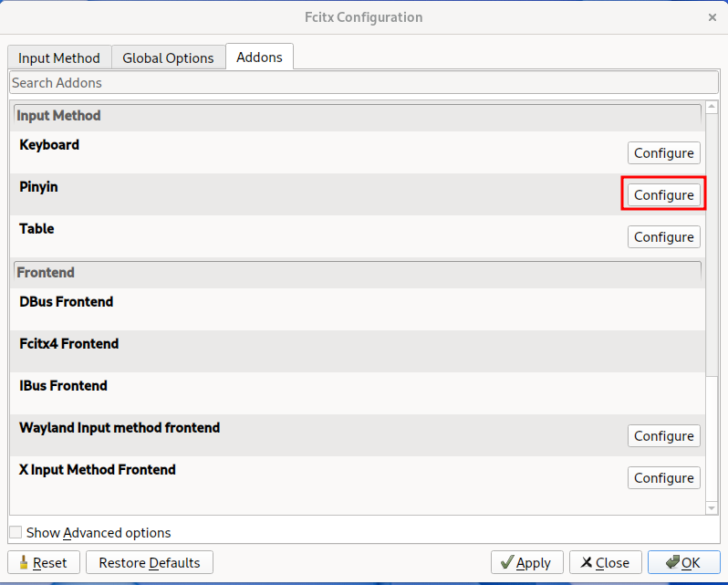Confirm with the OK button
Screen dimensions: 728x585
point(683,563)
